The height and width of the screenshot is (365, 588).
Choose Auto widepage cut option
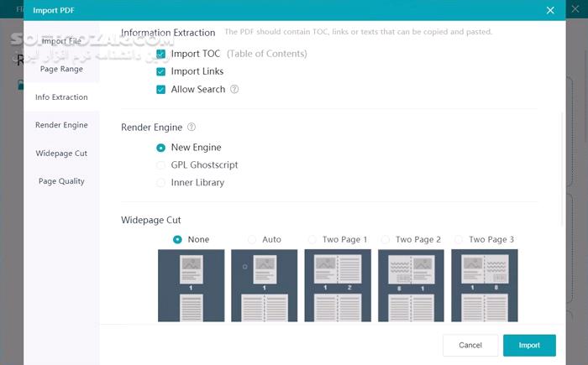point(251,239)
